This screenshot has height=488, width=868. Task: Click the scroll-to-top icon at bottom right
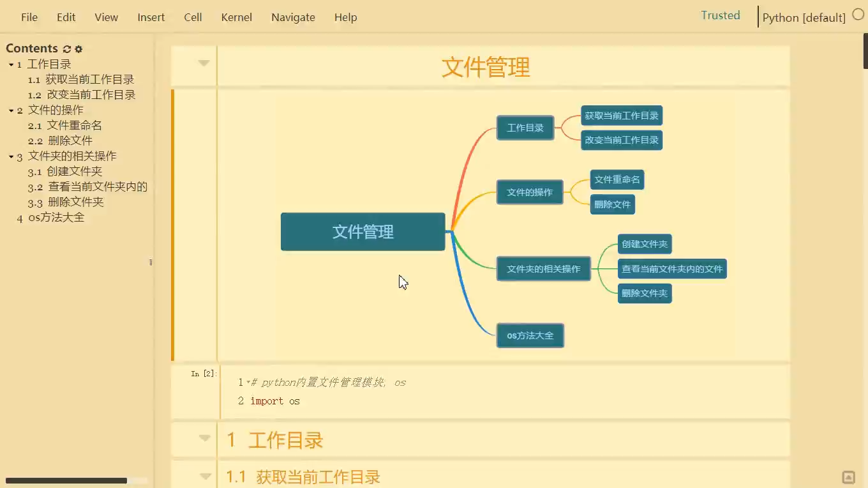click(848, 477)
